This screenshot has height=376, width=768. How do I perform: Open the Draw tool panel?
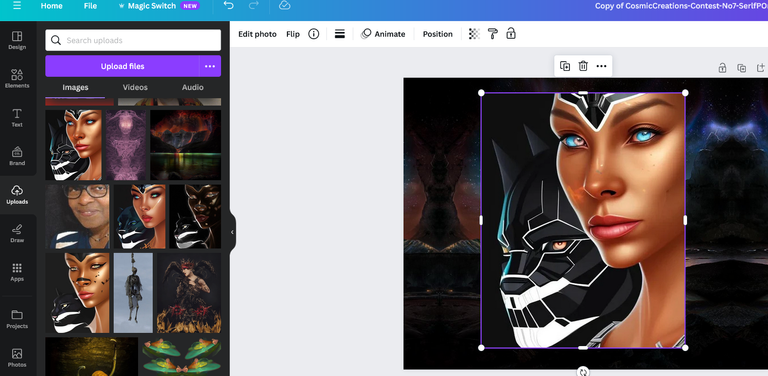tap(17, 233)
